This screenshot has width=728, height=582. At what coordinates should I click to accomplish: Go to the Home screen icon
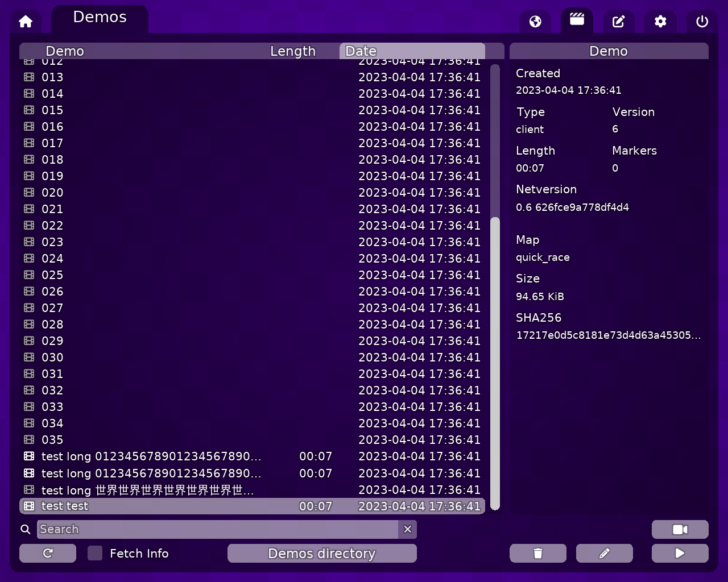(x=25, y=20)
